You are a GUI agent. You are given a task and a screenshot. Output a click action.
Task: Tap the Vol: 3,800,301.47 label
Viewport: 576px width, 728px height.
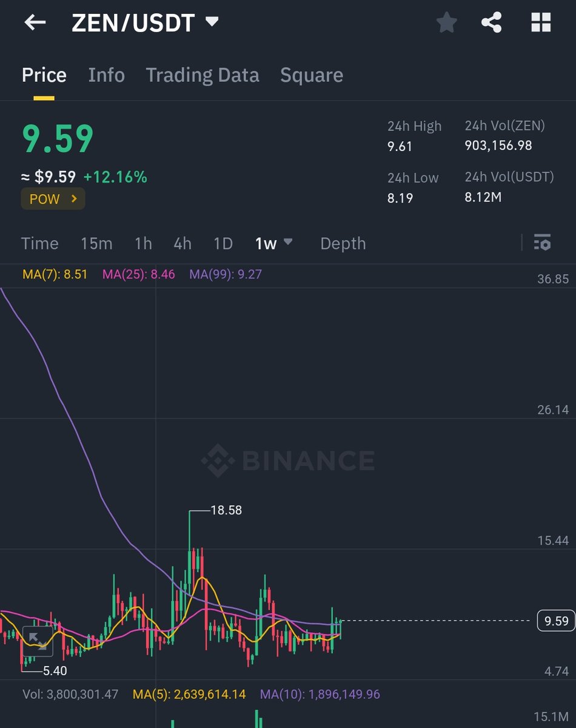[x=70, y=694]
